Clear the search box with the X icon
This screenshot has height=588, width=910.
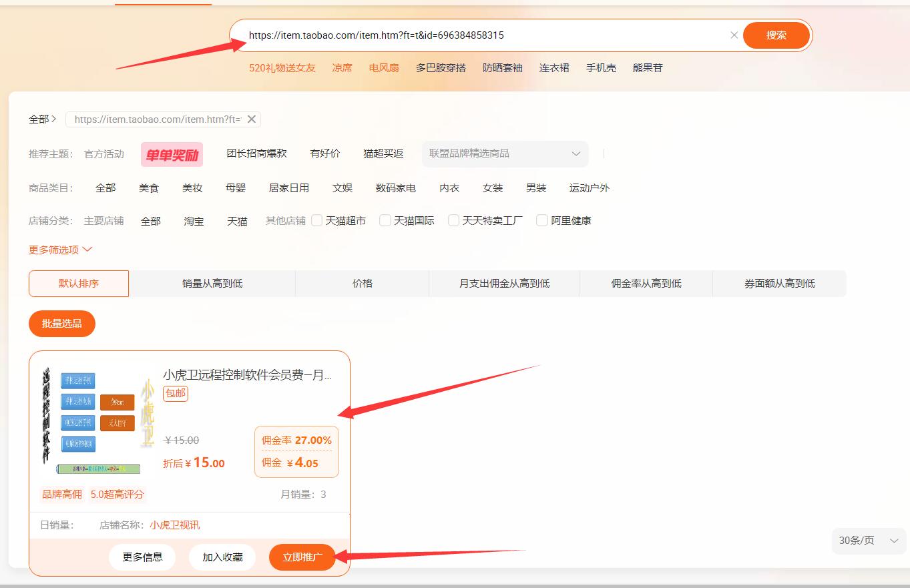click(x=734, y=35)
